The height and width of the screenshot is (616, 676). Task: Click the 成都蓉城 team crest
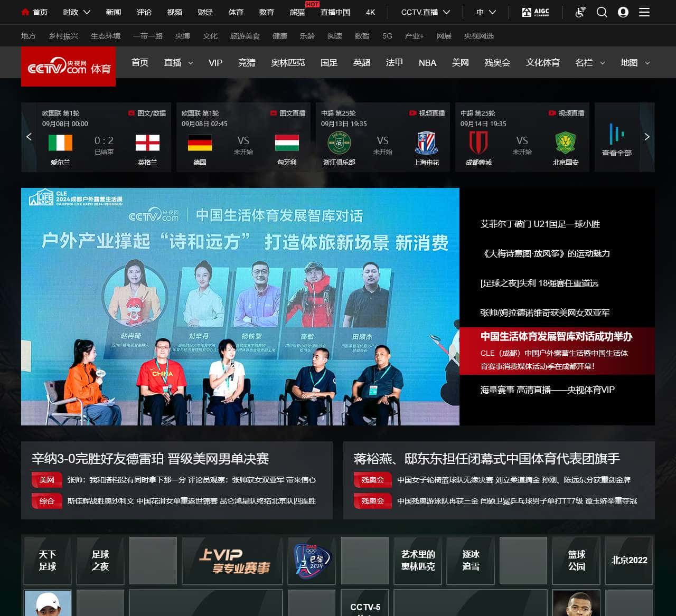(x=478, y=143)
